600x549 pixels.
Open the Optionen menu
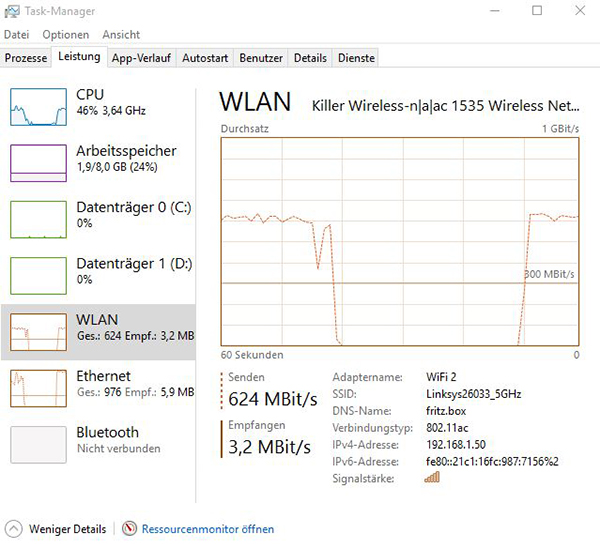[65, 35]
